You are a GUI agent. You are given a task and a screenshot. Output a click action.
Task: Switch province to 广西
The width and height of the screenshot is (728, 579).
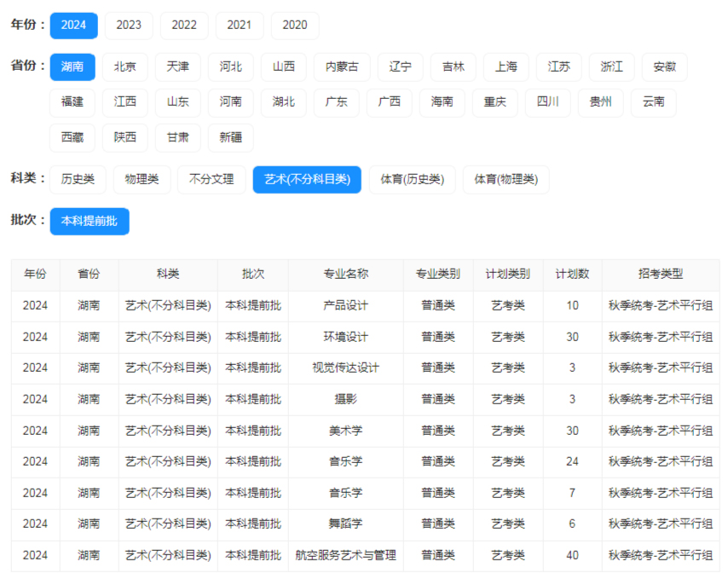(390, 102)
